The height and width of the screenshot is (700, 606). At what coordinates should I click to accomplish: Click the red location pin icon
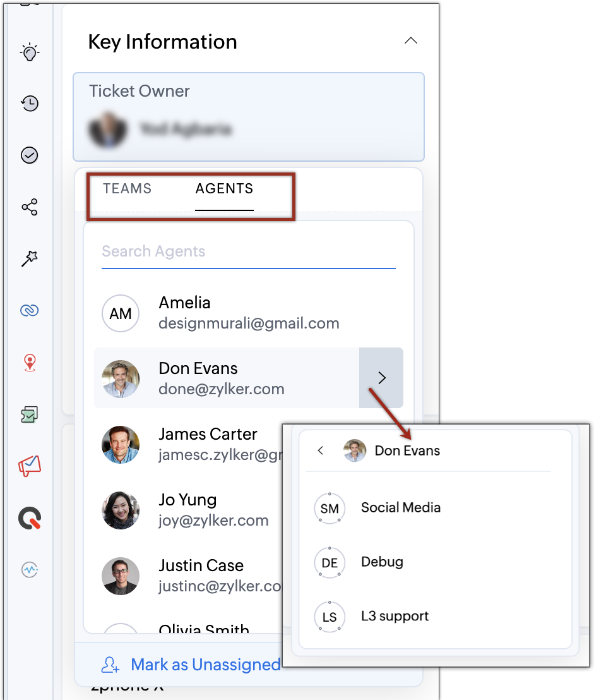point(30,363)
